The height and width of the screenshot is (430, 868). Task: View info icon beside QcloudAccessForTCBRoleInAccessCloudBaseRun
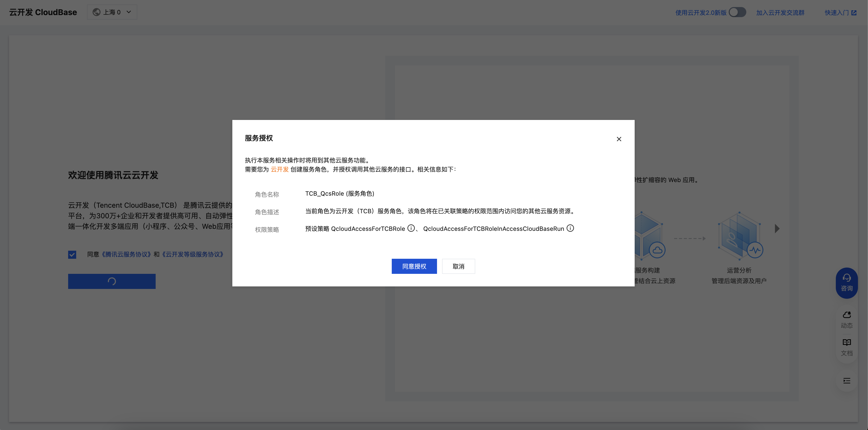571,228
